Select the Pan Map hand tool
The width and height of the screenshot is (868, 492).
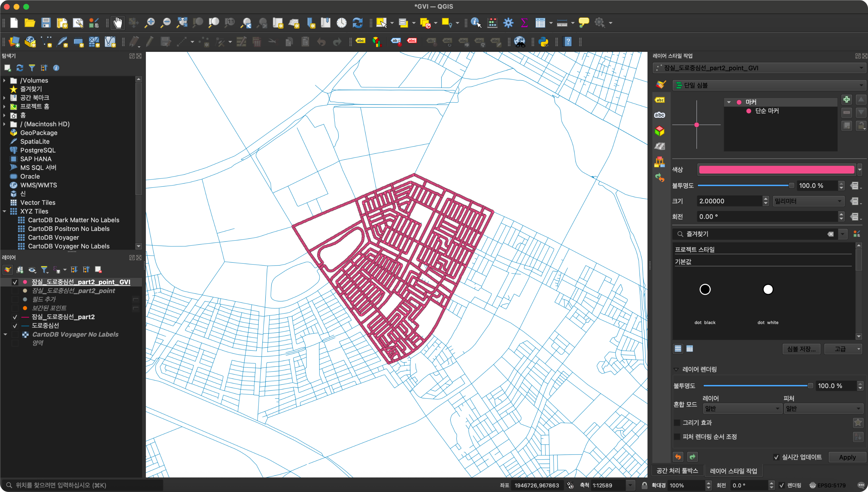click(x=117, y=23)
